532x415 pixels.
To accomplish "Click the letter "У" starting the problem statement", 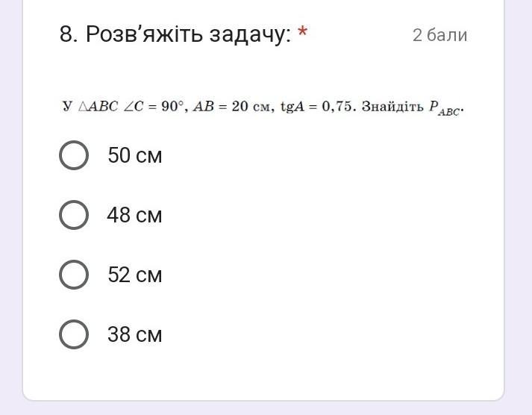I will point(67,106).
